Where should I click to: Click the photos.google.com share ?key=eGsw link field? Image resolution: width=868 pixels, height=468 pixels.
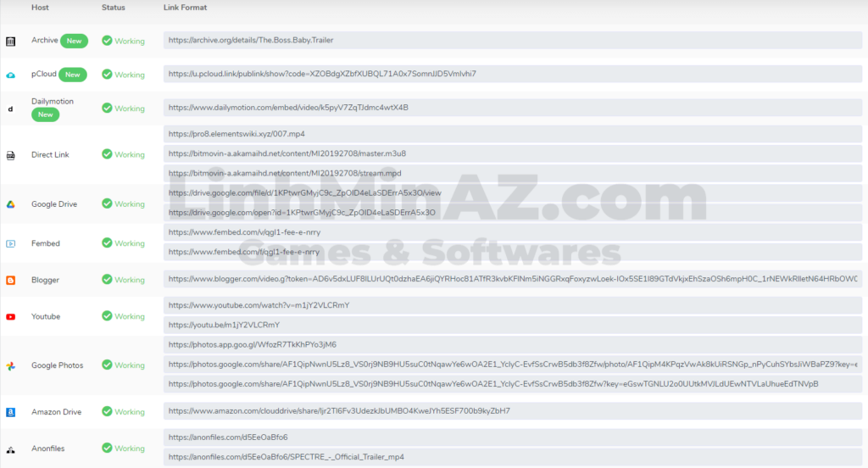513,384
